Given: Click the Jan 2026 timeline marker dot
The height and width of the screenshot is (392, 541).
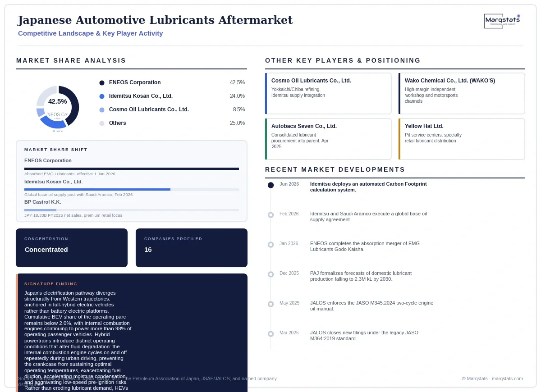Looking at the screenshot, I should coord(270,245).
